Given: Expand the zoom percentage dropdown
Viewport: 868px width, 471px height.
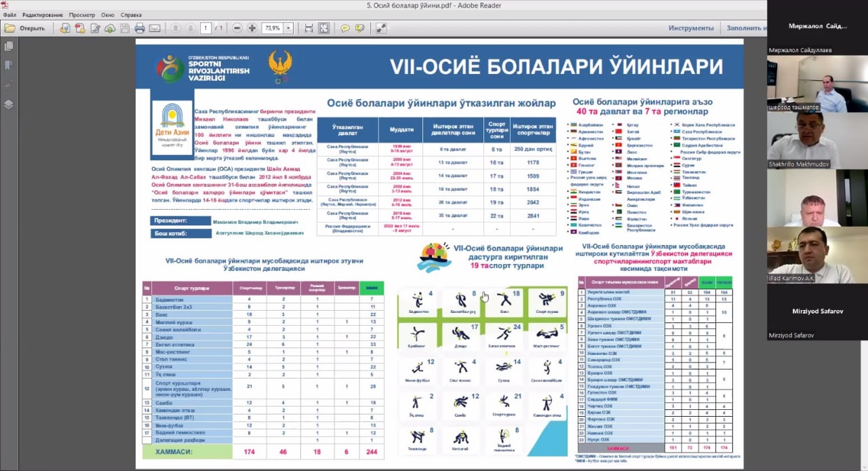Looking at the screenshot, I should click(289, 29).
